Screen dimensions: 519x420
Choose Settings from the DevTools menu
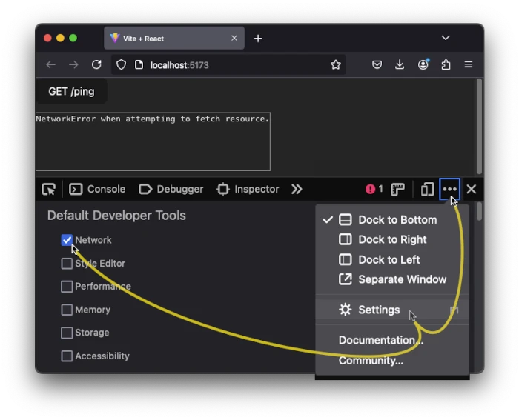click(379, 310)
